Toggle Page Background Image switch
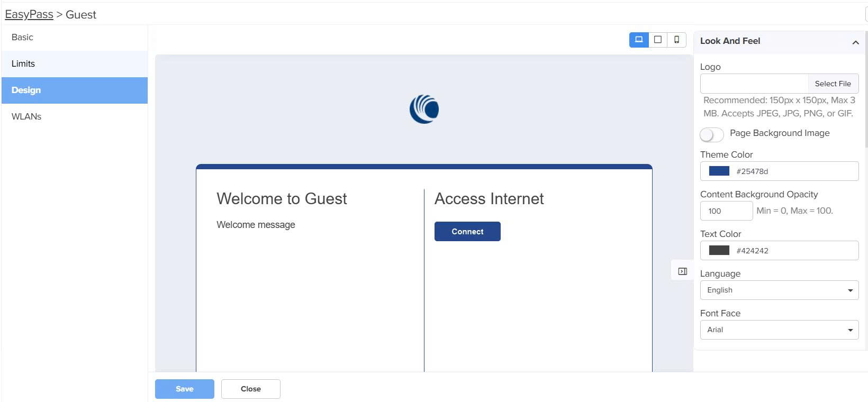The height and width of the screenshot is (402, 868). (711, 135)
